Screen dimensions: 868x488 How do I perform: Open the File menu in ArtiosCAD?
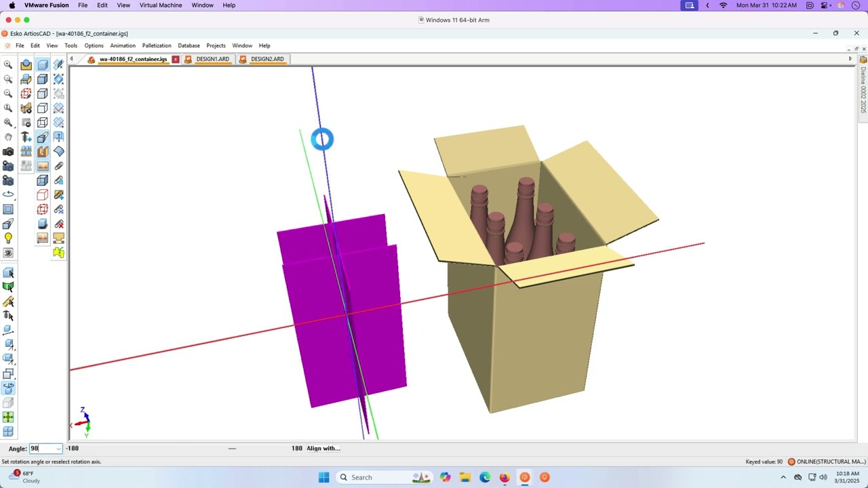tap(20, 45)
